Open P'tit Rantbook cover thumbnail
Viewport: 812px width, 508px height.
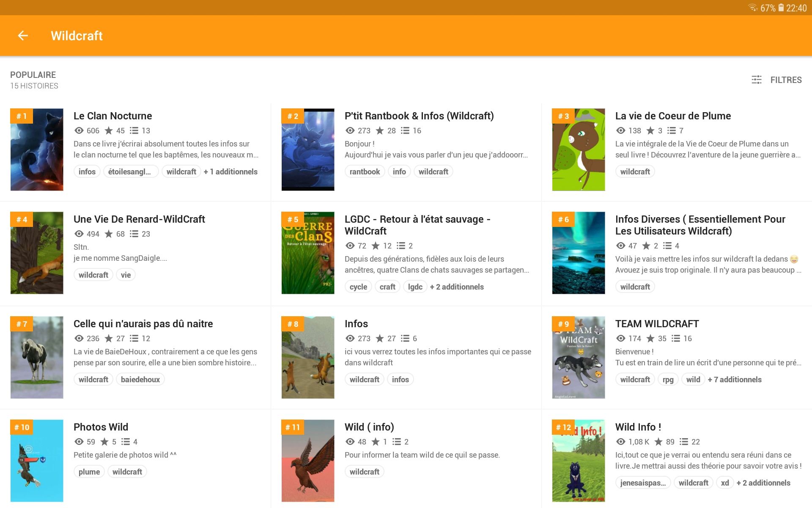308,149
